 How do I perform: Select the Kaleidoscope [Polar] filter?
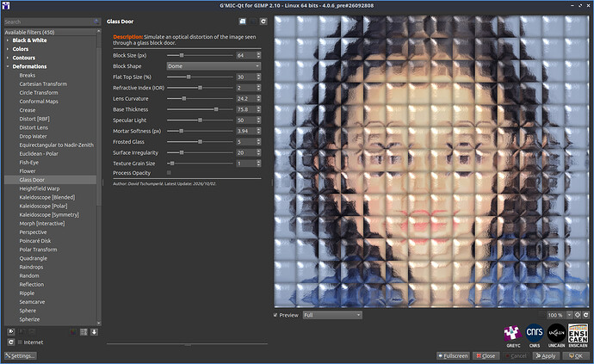43,206
